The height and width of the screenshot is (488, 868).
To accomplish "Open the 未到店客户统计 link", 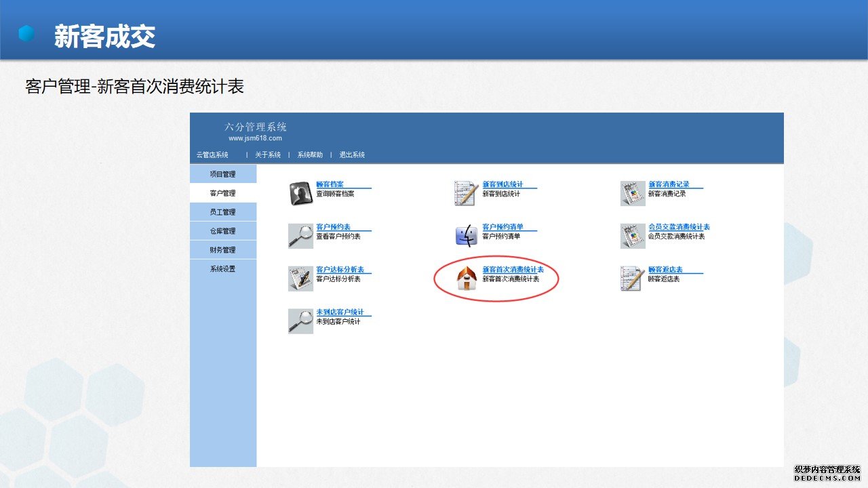I will [x=340, y=312].
